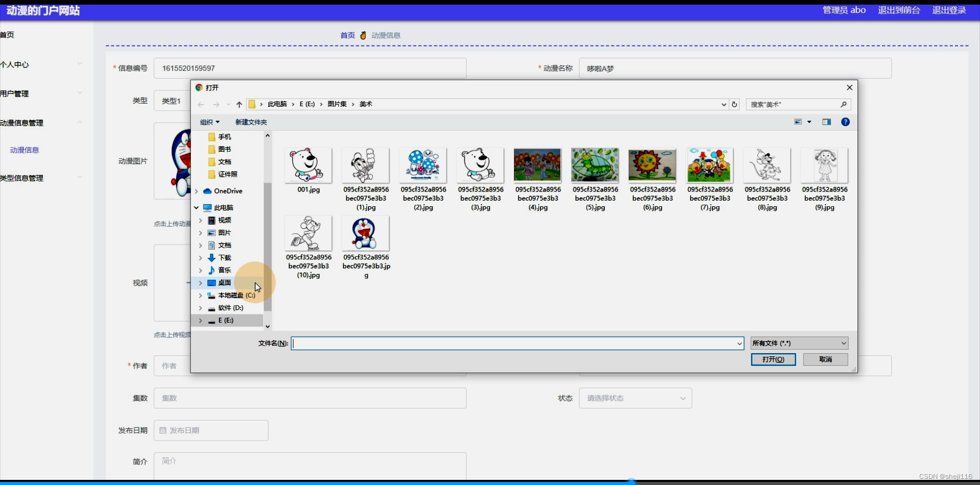980x485 pixels.
Task: Click 退出到前台 in web page header
Action: (x=899, y=10)
